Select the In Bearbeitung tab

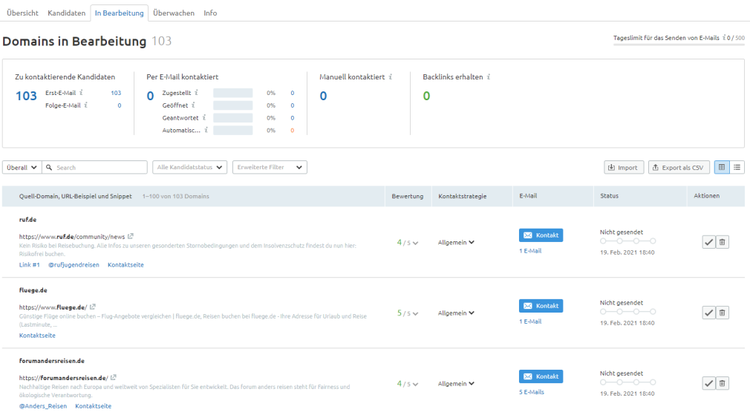tap(119, 13)
